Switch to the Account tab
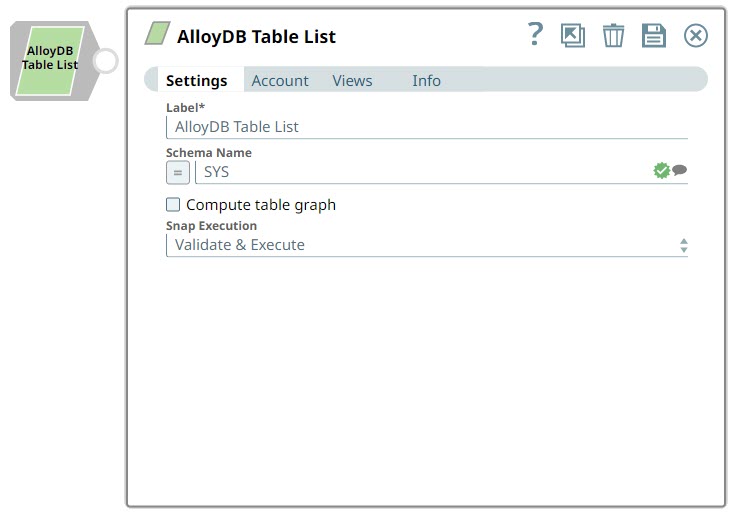Screen dimensions: 734x514 pos(280,81)
